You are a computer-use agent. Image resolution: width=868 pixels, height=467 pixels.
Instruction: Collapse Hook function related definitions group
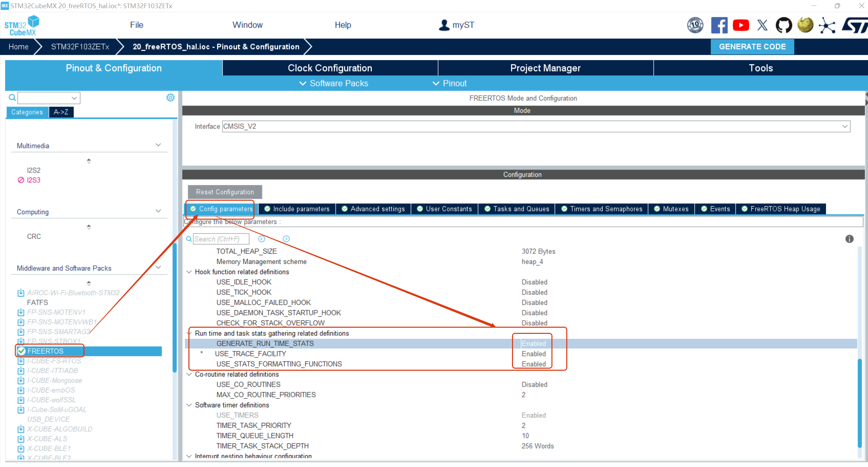189,272
